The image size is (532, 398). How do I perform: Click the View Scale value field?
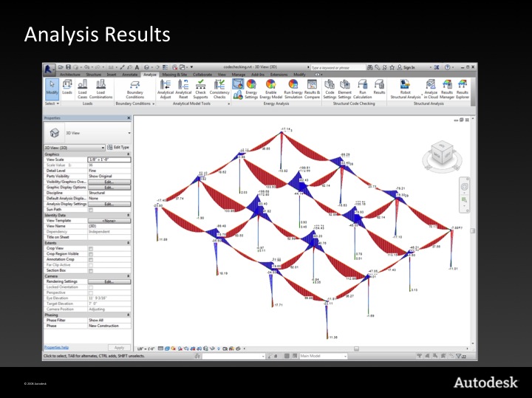click(x=109, y=159)
